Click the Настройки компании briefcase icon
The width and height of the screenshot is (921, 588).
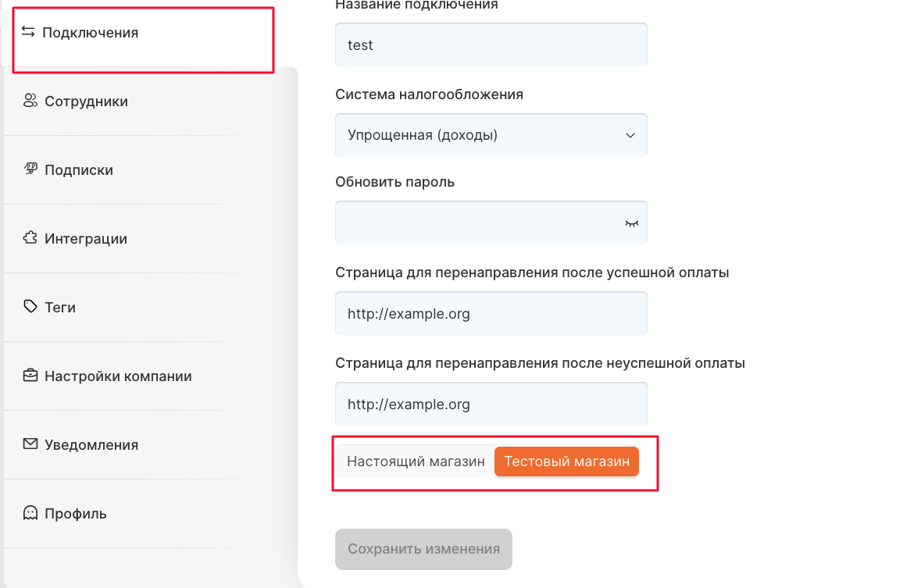point(30,376)
